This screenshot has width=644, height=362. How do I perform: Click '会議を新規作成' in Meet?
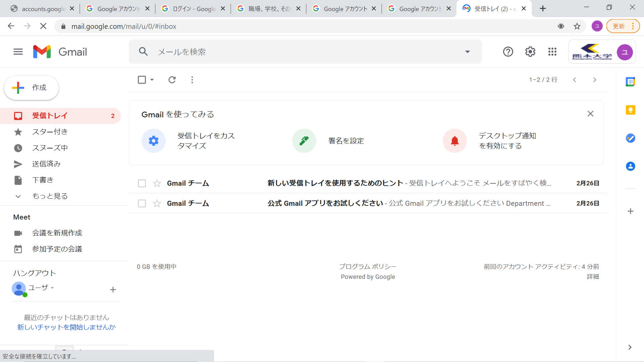point(57,233)
